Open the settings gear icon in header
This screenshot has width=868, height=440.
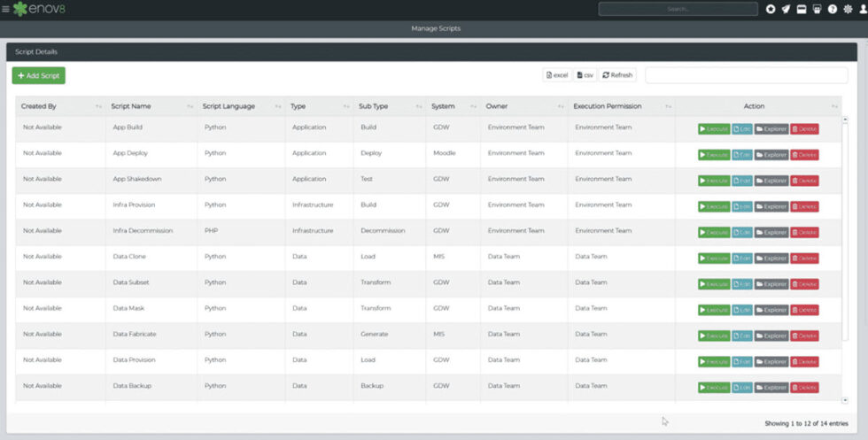(847, 9)
